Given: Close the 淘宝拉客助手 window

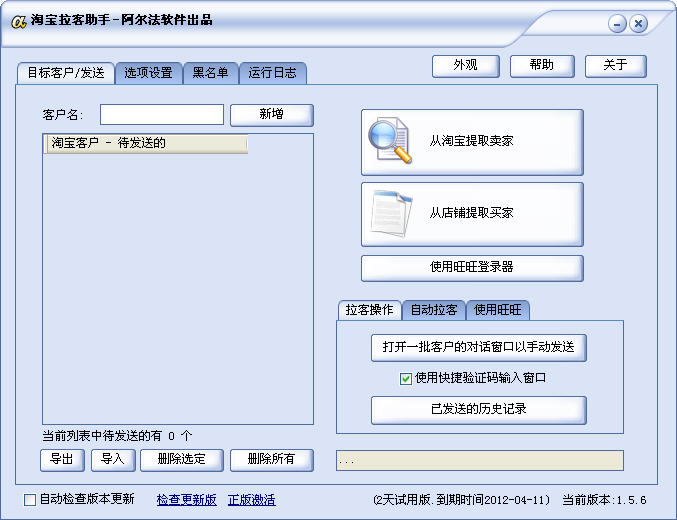Looking at the screenshot, I should 638,23.
